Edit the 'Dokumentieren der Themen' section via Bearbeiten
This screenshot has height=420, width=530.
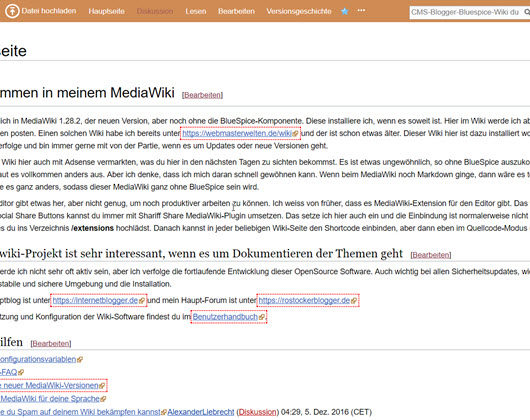(x=431, y=255)
